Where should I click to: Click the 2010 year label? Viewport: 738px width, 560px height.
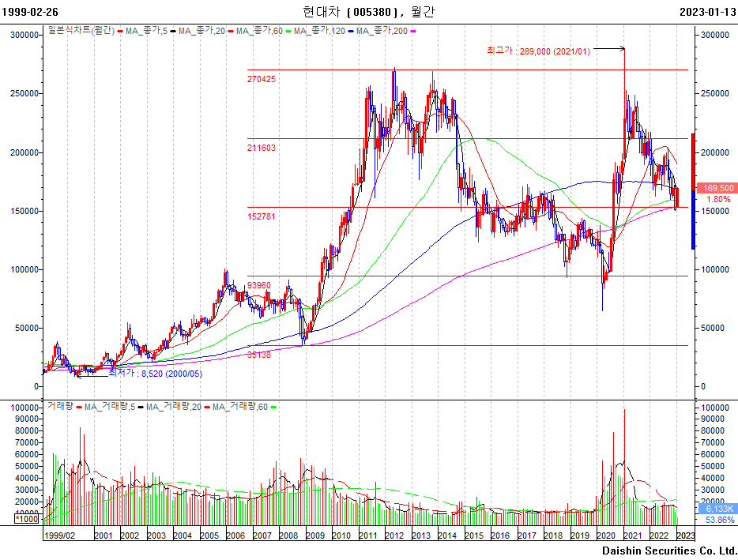[341, 536]
